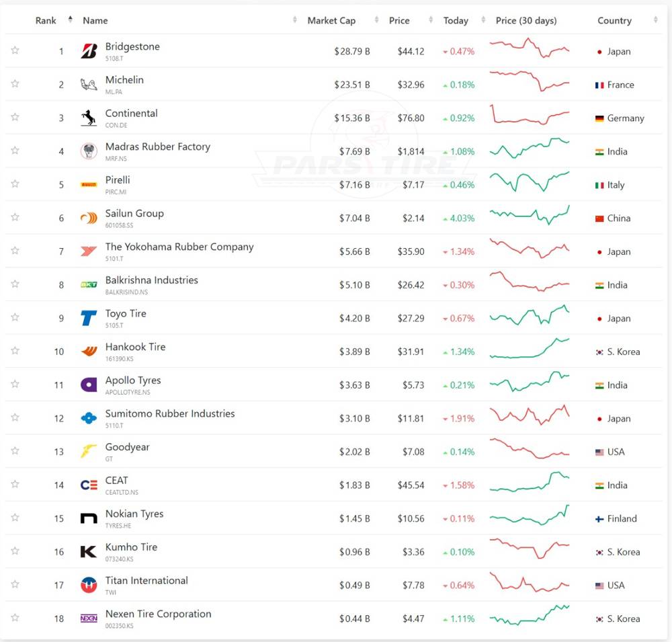Click the Kumho Tire logo
Screen dimensions: 672x642
(x=89, y=552)
